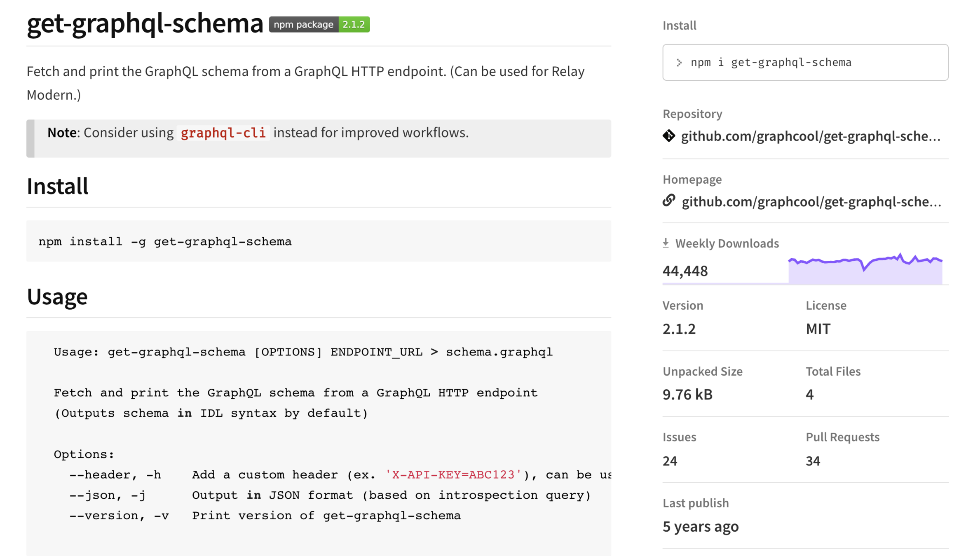Click the Pull Requests count 34

(x=813, y=460)
